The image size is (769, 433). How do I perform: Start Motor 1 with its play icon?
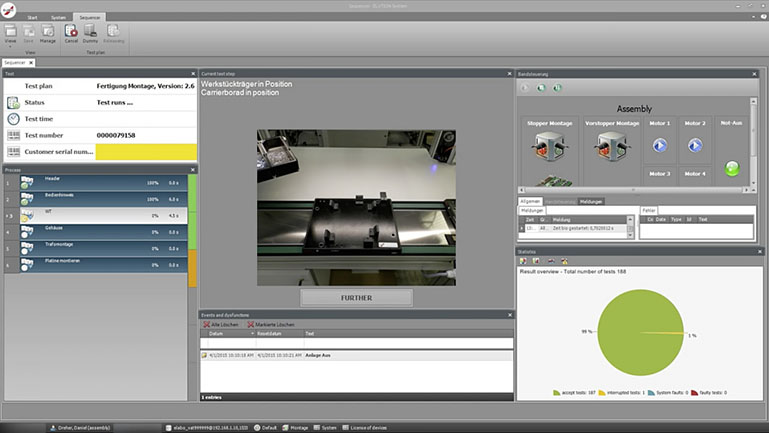[x=659, y=146]
